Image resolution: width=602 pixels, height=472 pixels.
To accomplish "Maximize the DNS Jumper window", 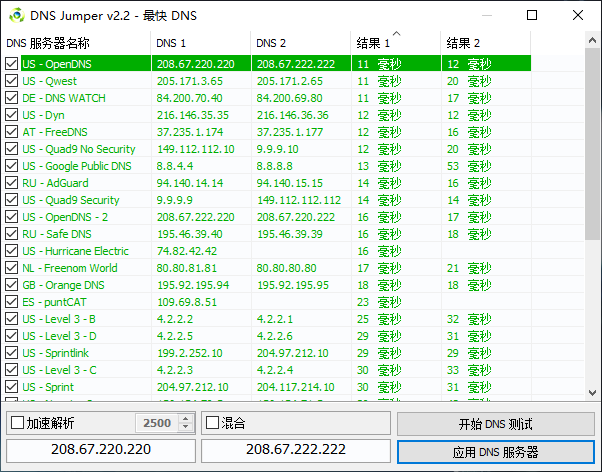I will 532,15.
